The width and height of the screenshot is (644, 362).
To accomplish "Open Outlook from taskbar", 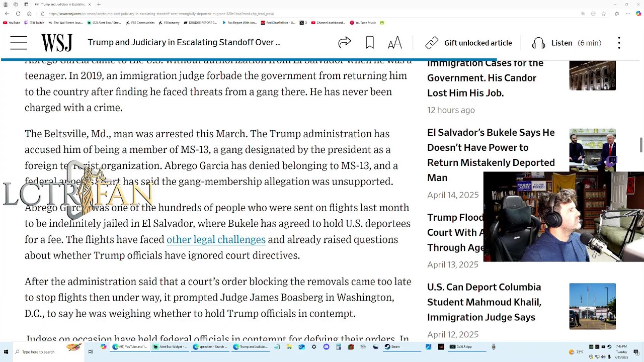I will tap(301, 347).
